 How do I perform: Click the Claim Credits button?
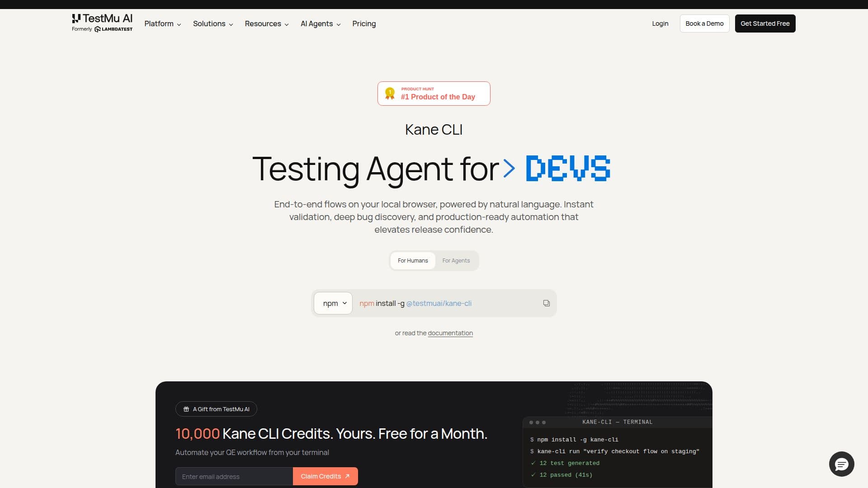[325, 476]
